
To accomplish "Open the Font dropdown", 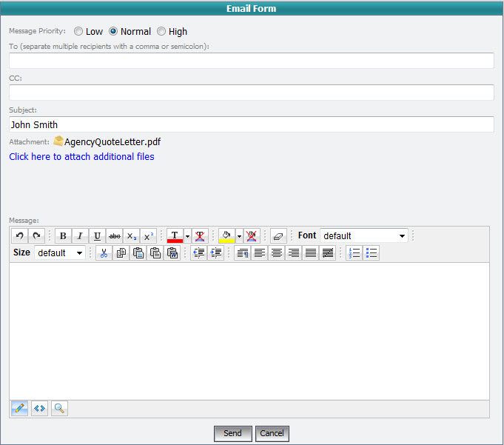I will click(x=364, y=235).
